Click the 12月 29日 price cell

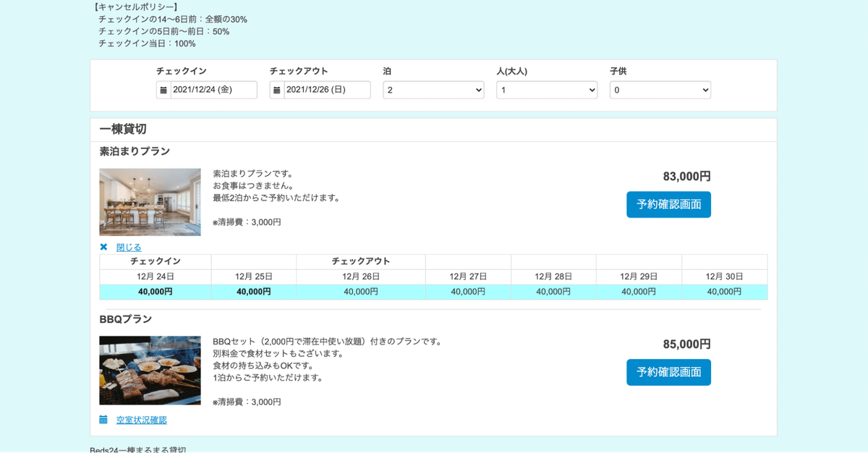[x=639, y=292]
